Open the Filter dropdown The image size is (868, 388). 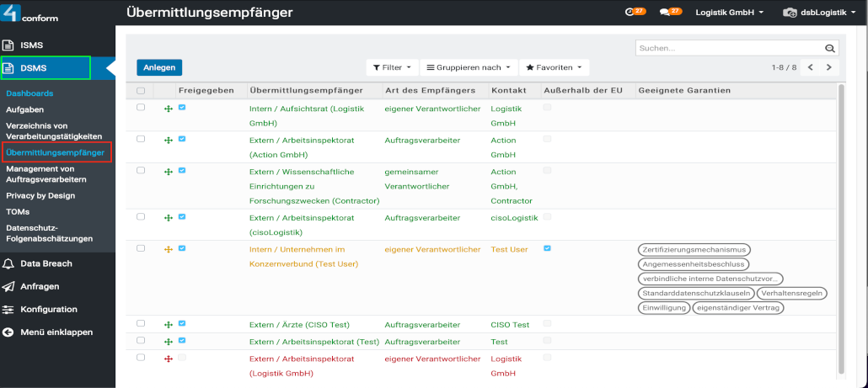tap(392, 67)
